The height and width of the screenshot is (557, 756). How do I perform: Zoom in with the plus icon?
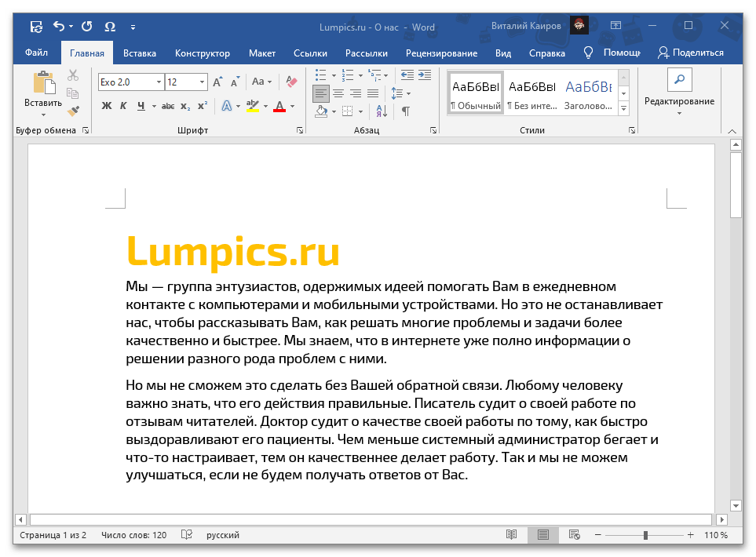click(x=690, y=535)
